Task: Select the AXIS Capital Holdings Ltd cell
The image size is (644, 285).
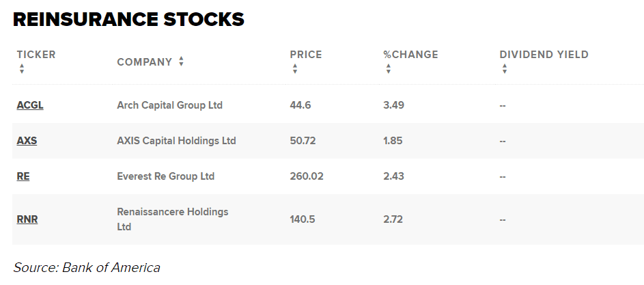Action: click(176, 141)
